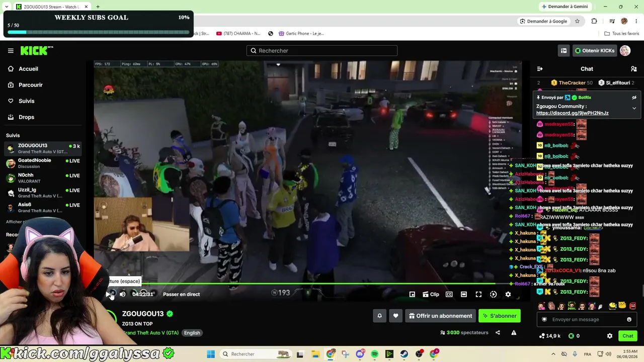Open Tous les favoris bookmarks folder
The width and height of the screenshot is (644, 362).
coord(622,34)
